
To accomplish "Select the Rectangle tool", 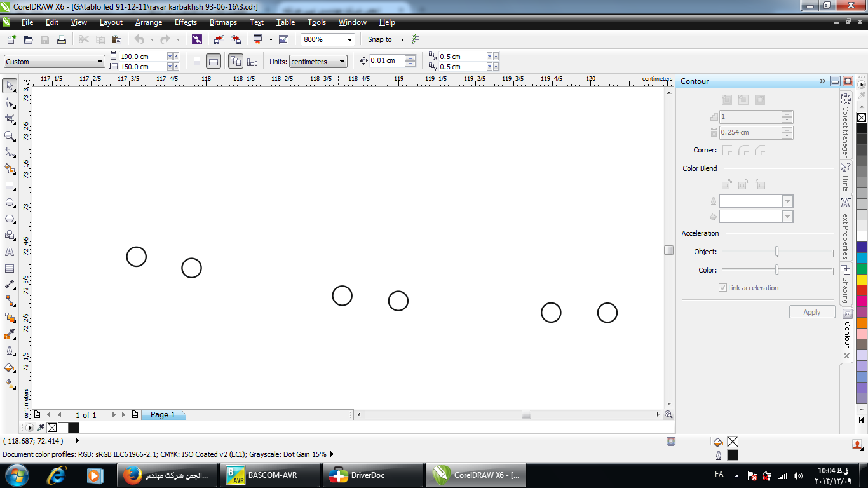I will [10, 186].
